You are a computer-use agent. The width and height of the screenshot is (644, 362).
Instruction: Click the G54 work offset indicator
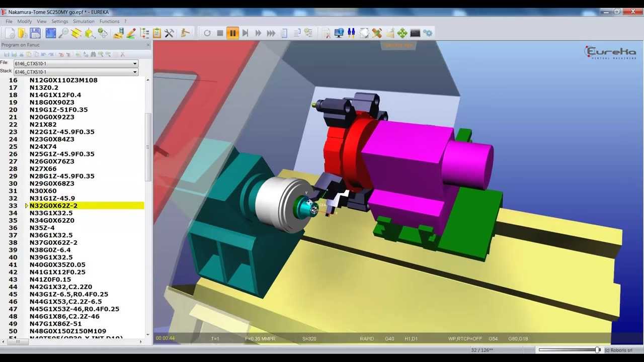point(493,339)
